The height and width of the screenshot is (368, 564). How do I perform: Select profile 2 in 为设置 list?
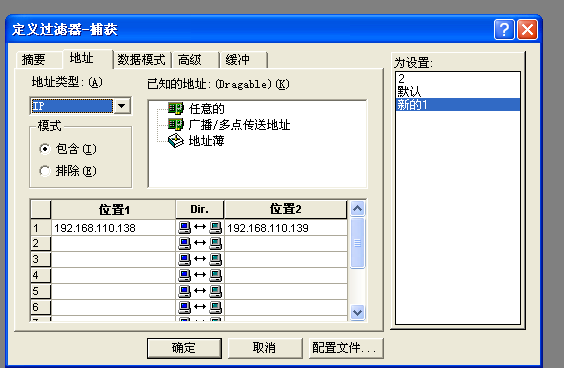pyautogui.click(x=458, y=78)
